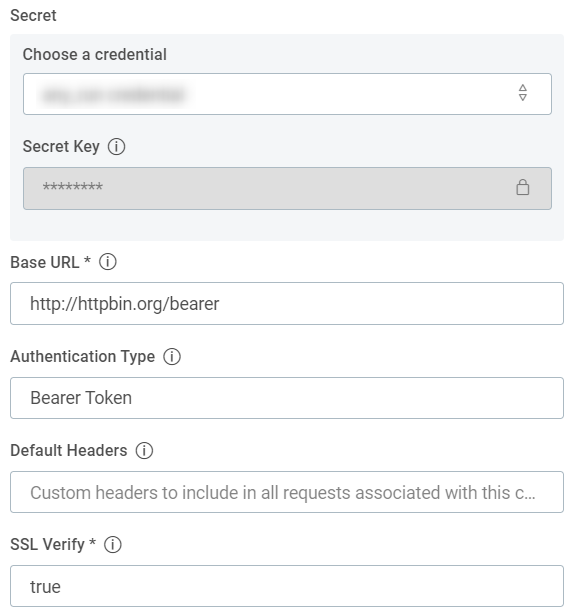Open the Choose a credential dropdown
The width and height of the screenshot is (569, 615).
click(x=287, y=94)
